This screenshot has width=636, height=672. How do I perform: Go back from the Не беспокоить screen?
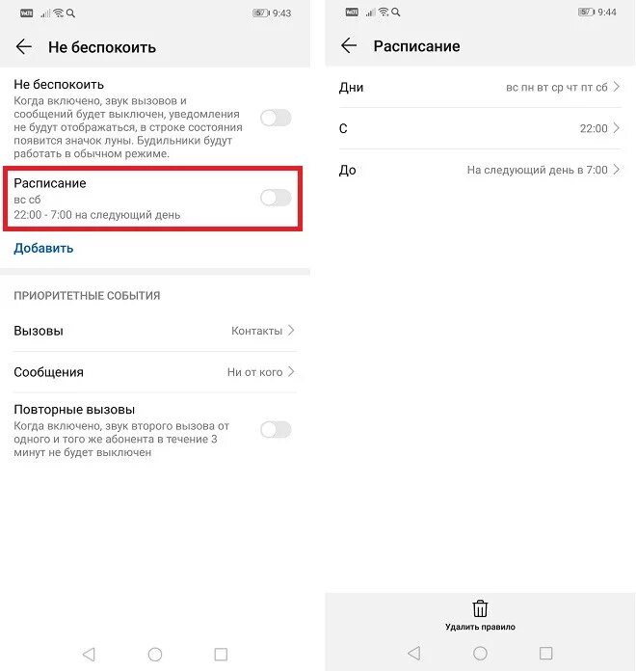click(x=23, y=46)
